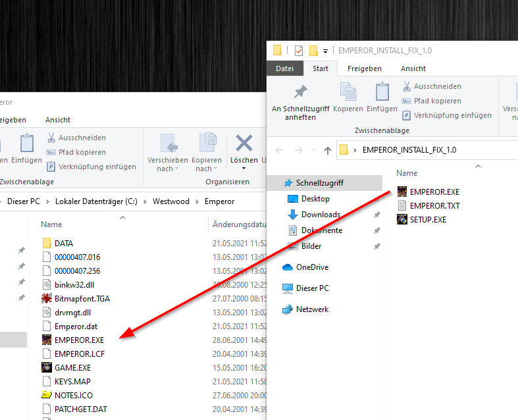This screenshot has height=420, width=518.
Task: Select KEYS.MAP file
Action: [66, 382]
